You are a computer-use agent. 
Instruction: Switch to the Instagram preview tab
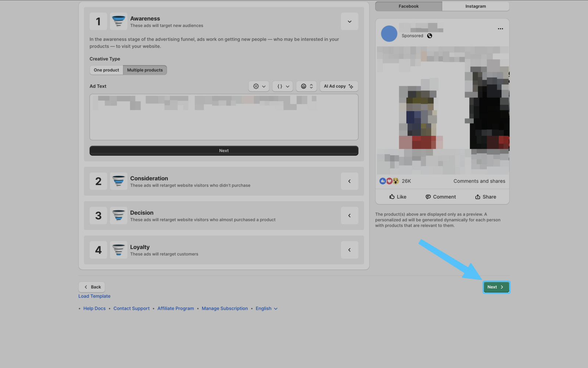click(475, 6)
